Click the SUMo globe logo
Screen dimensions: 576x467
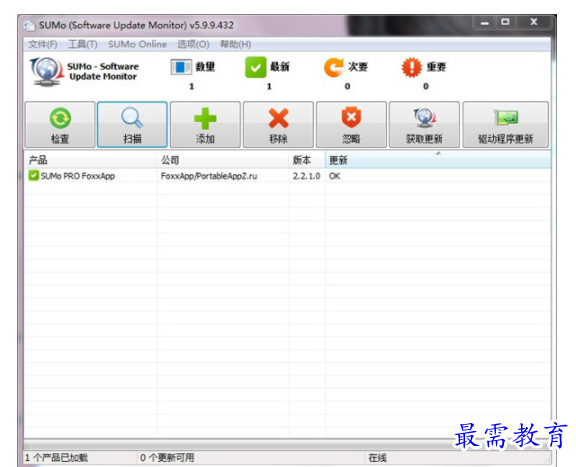tap(47, 72)
